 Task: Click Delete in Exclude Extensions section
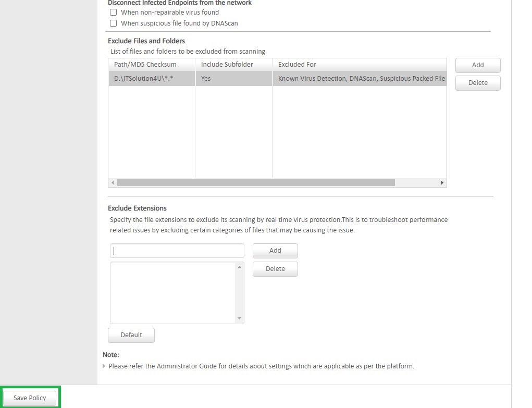point(275,269)
